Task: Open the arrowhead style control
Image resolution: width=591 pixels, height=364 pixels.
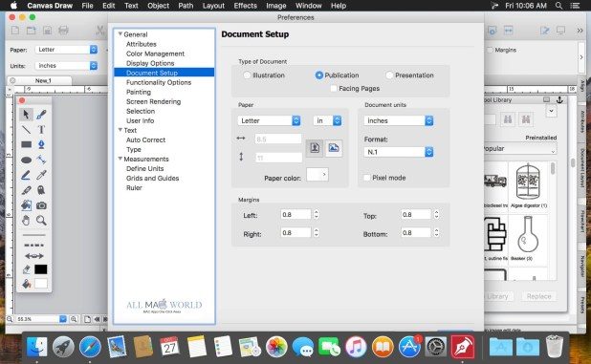Action: tap(33, 256)
